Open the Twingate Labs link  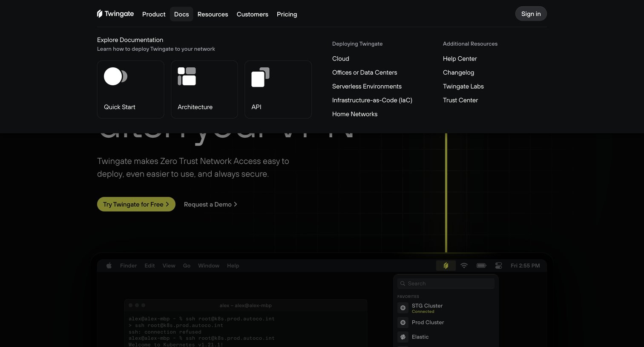[463, 86]
